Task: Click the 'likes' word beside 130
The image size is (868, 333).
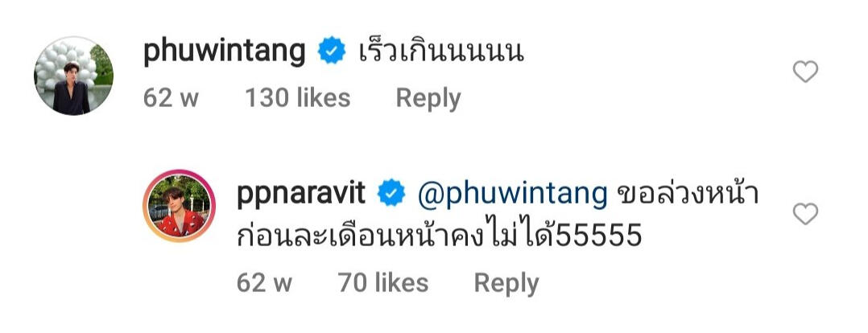Action: (324, 98)
